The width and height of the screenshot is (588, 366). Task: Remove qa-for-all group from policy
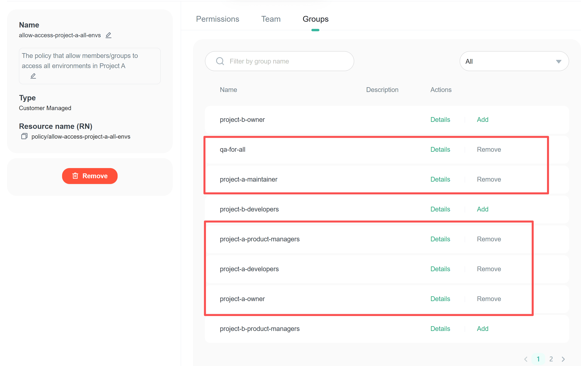489,150
